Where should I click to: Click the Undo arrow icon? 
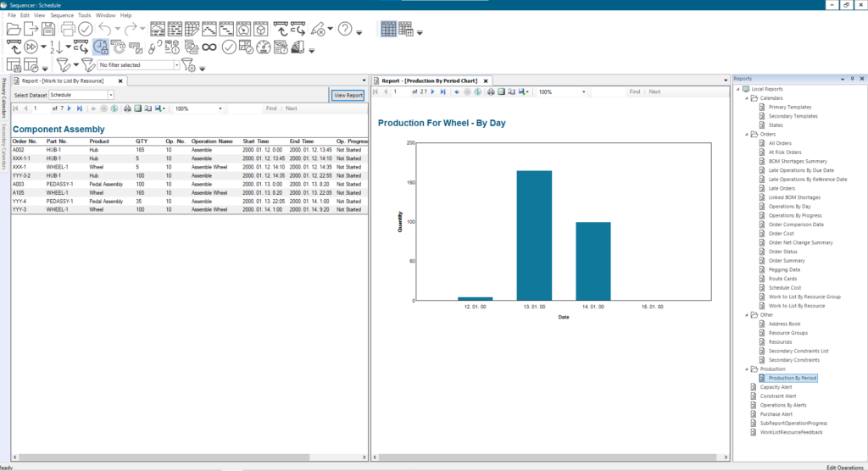(x=106, y=29)
